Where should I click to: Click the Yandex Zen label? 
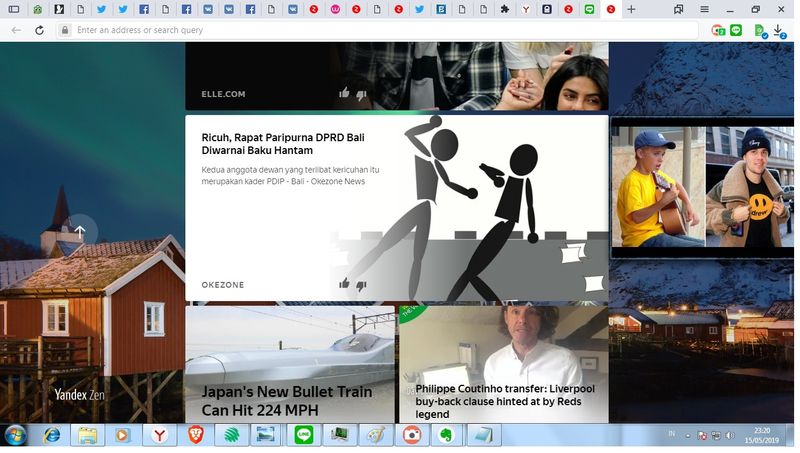coord(79,394)
